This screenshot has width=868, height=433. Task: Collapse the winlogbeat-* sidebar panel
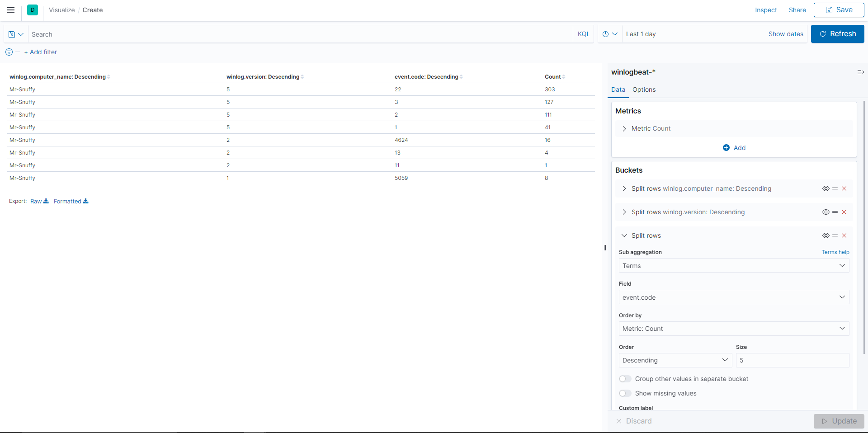(x=860, y=72)
